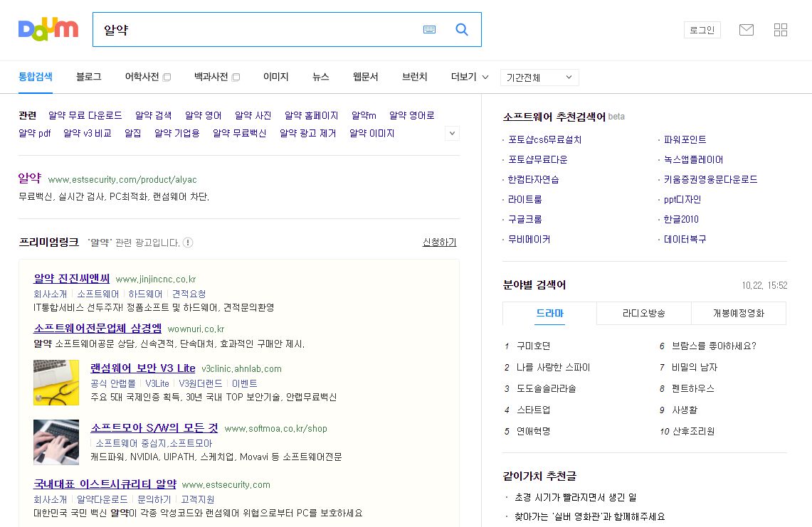Expand the 더보기 menu
This screenshot has height=527, width=812.
[x=469, y=77]
